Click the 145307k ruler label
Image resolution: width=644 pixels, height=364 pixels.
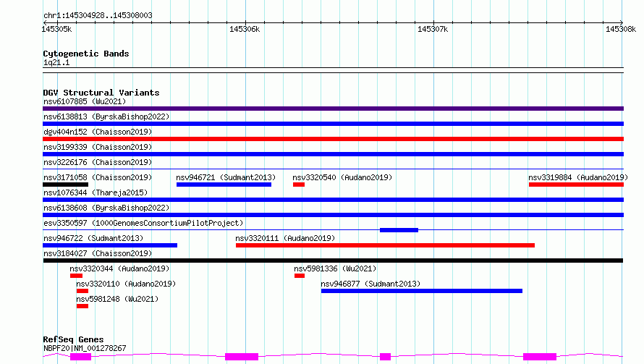click(433, 29)
